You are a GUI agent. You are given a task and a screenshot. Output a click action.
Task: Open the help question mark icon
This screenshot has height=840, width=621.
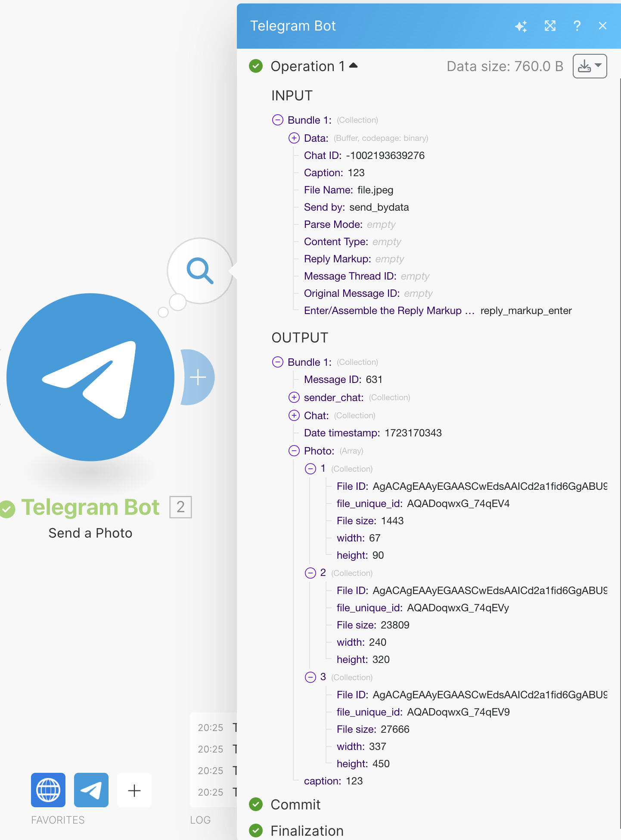tap(577, 26)
